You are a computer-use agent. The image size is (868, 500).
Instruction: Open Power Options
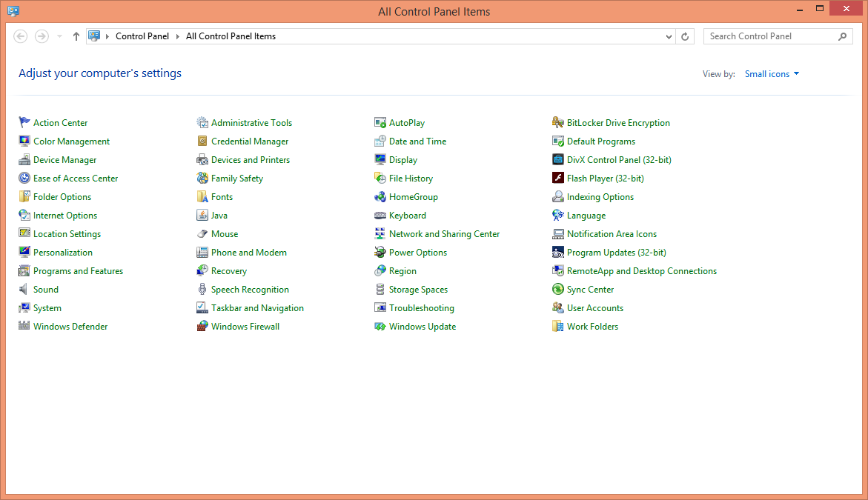point(418,252)
